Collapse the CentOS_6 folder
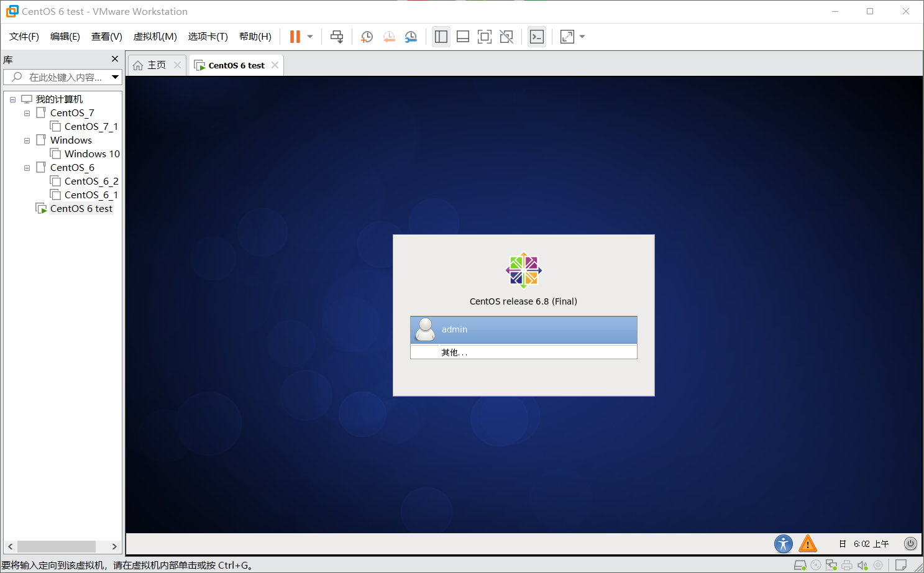Screen dimensions: 924x573 pyautogui.click(x=27, y=168)
